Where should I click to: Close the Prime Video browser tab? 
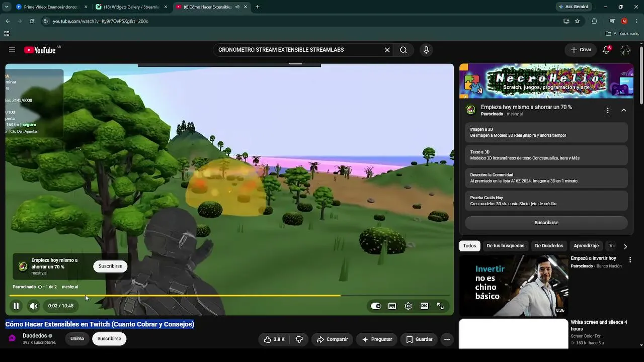86,7
